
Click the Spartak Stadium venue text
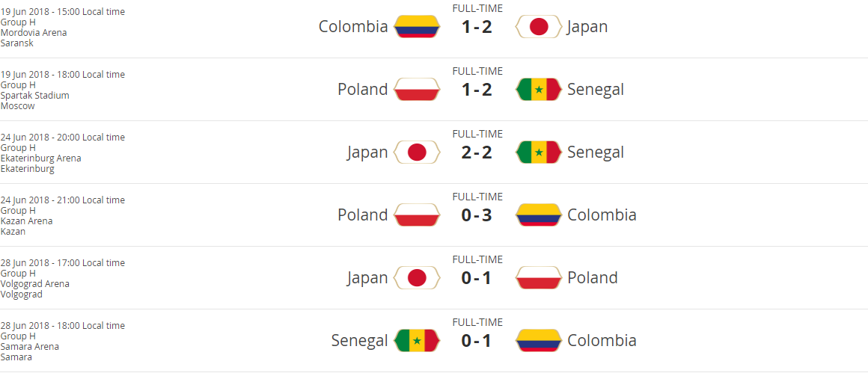(35, 96)
